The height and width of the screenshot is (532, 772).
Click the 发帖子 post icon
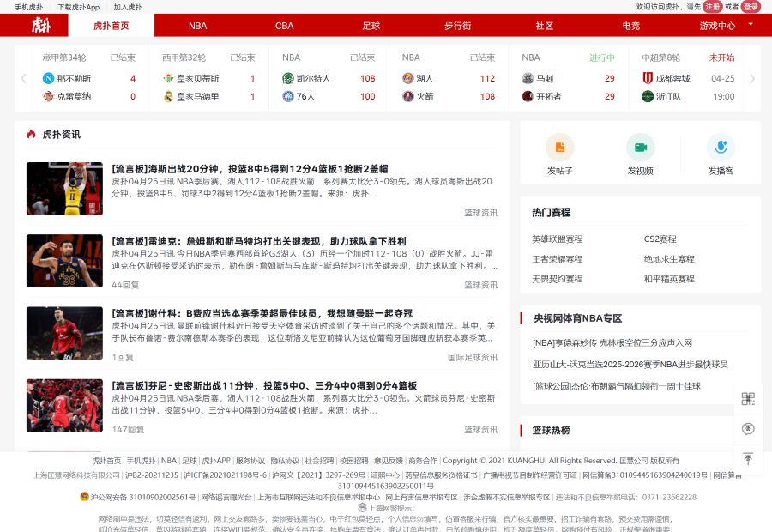pyautogui.click(x=559, y=148)
